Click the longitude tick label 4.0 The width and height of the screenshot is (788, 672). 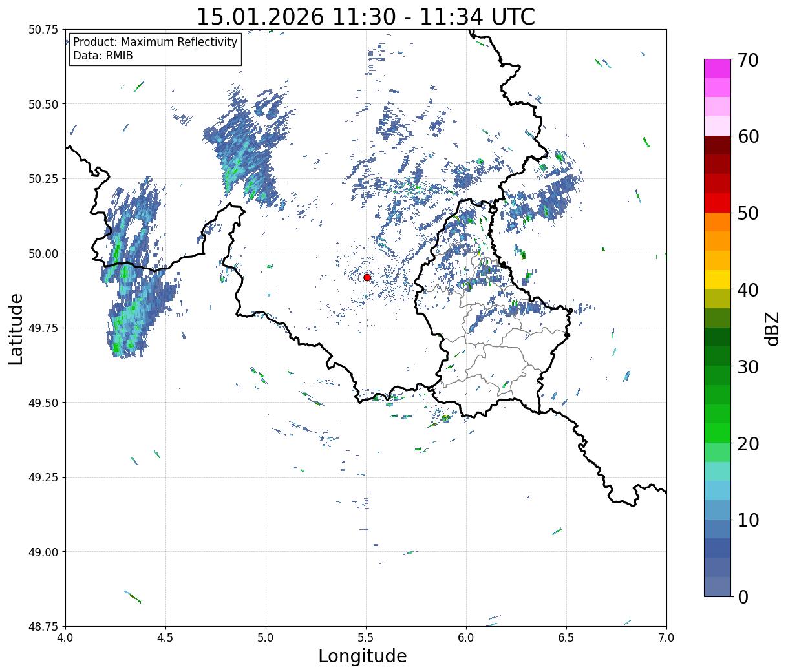coord(65,638)
